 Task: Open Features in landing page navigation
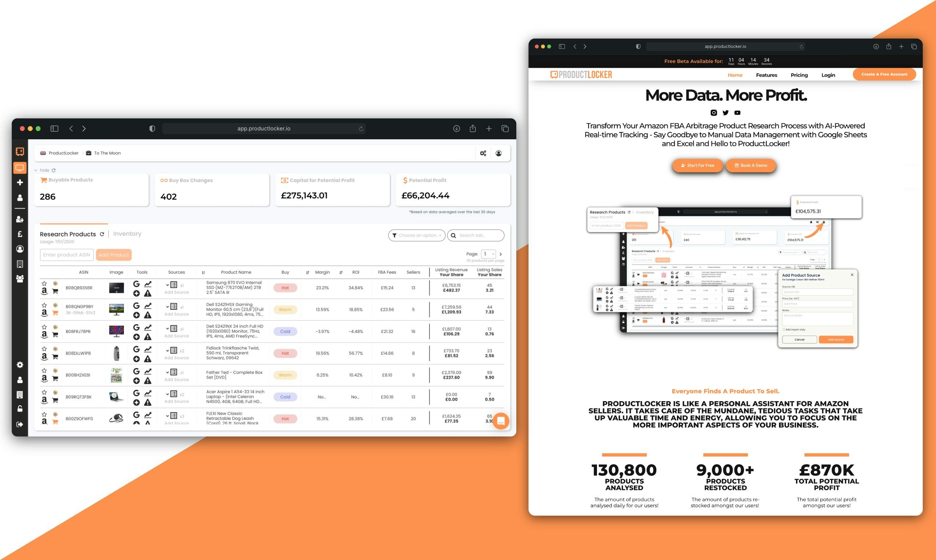766,75
